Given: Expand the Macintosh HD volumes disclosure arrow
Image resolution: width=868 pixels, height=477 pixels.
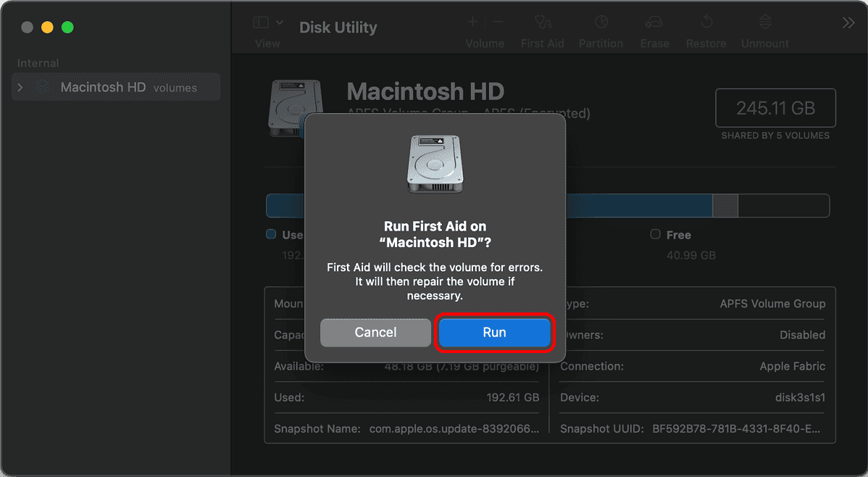Looking at the screenshot, I should tap(20, 88).
